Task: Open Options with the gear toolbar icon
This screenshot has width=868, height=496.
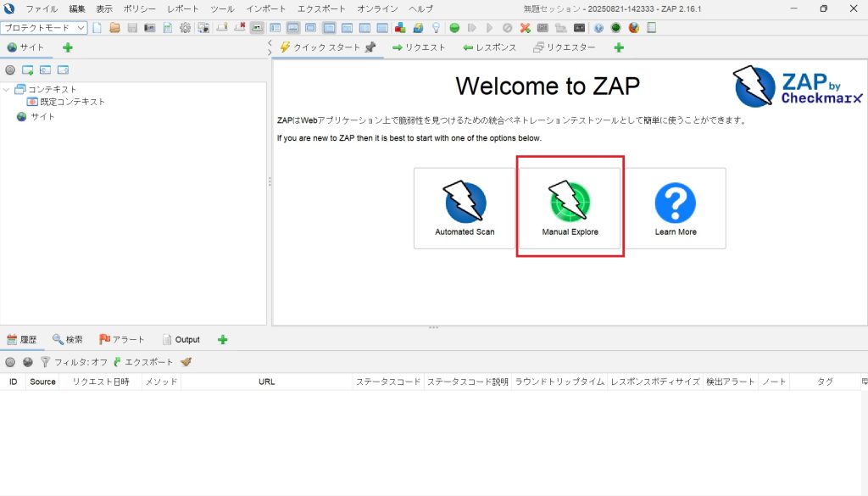Action: click(x=185, y=28)
